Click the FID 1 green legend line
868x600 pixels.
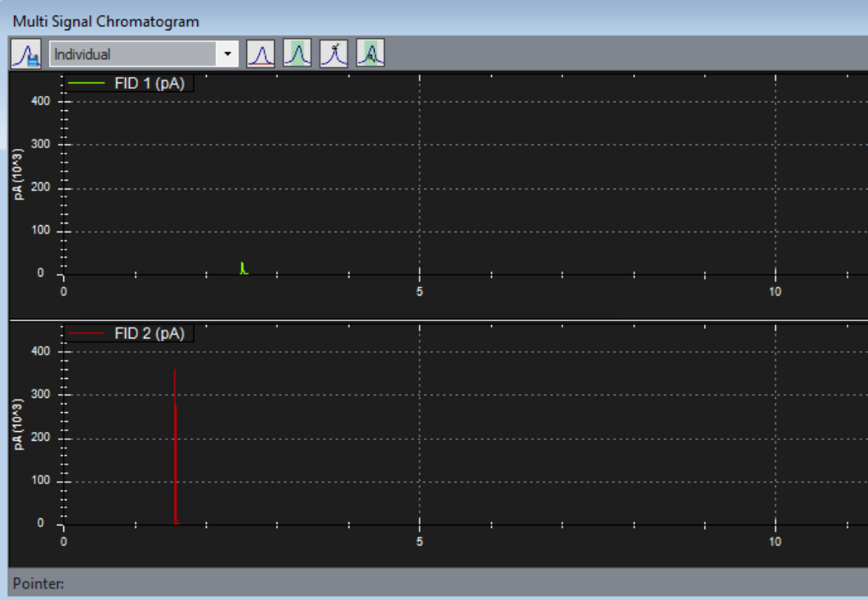86,83
